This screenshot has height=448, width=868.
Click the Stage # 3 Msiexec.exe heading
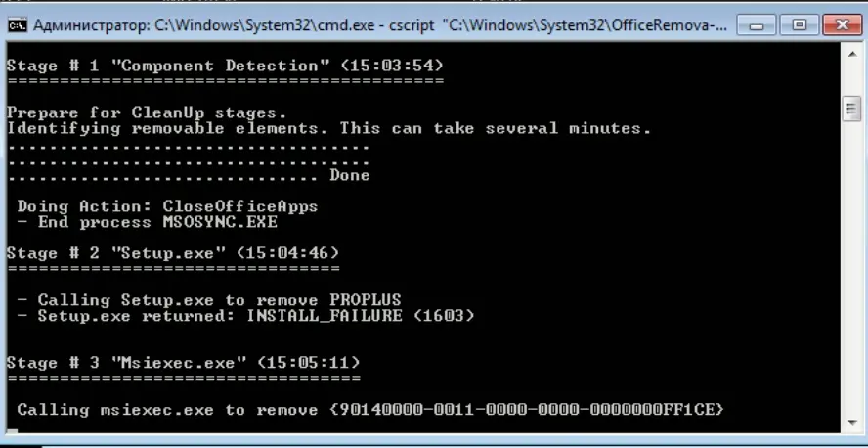pos(183,363)
